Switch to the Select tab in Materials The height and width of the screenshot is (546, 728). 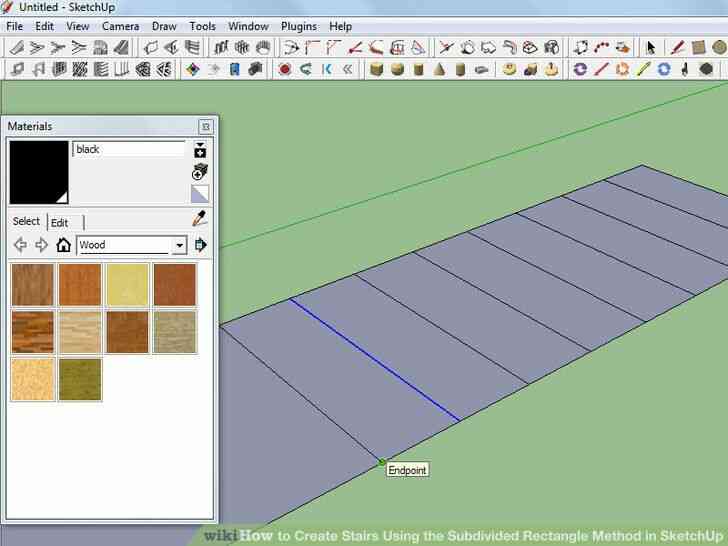(26, 221)
